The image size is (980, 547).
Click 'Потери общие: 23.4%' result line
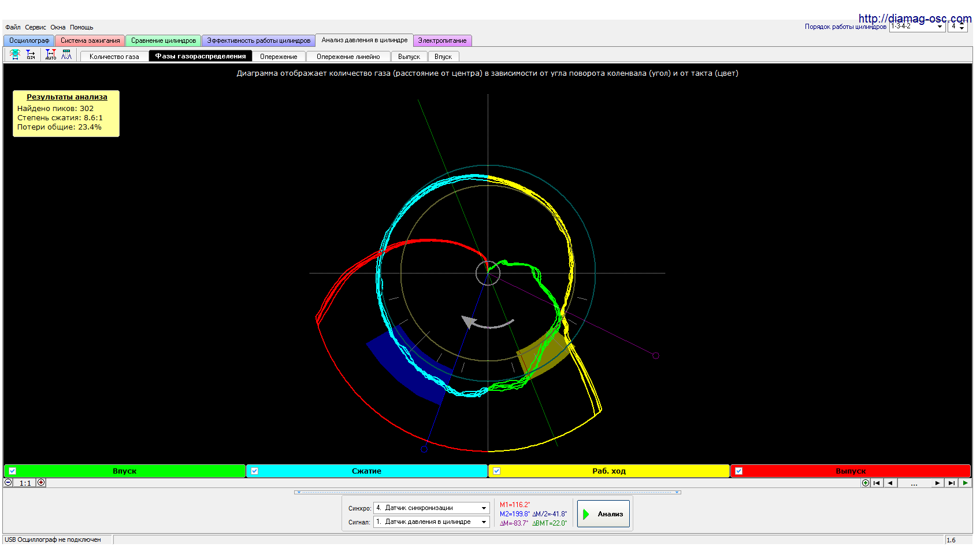click(60, 127)
